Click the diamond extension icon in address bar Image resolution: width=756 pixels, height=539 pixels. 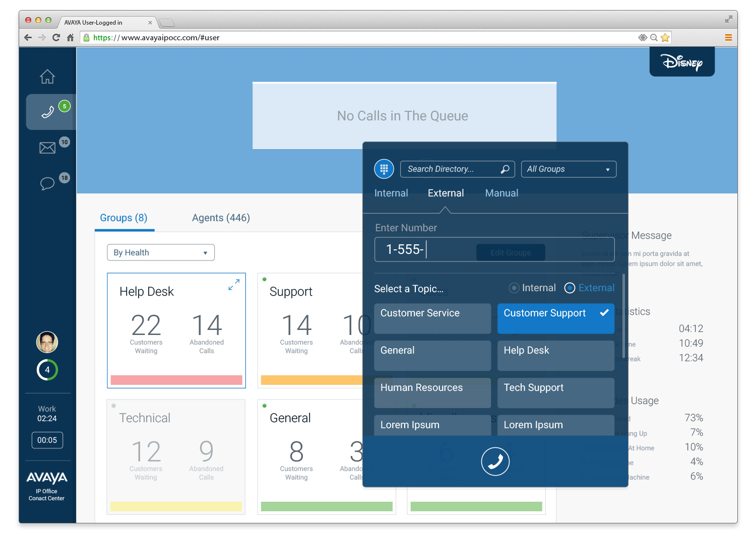(x=643, y=37)
